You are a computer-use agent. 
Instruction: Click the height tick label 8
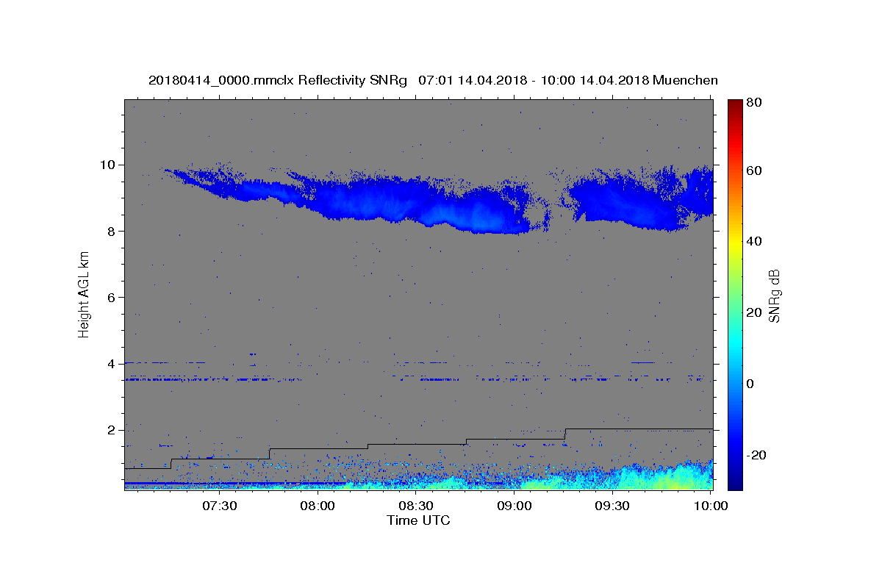coord(112,231)
